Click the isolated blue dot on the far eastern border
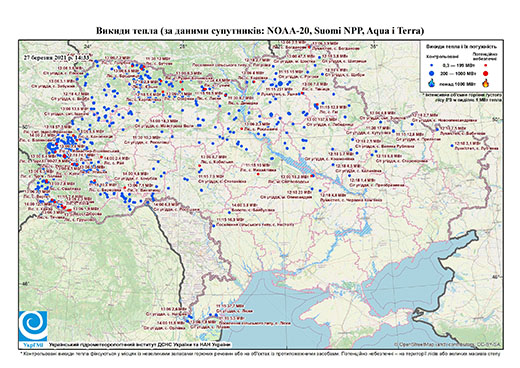This screenshot has height=368, width=520. tap(452, 145)
